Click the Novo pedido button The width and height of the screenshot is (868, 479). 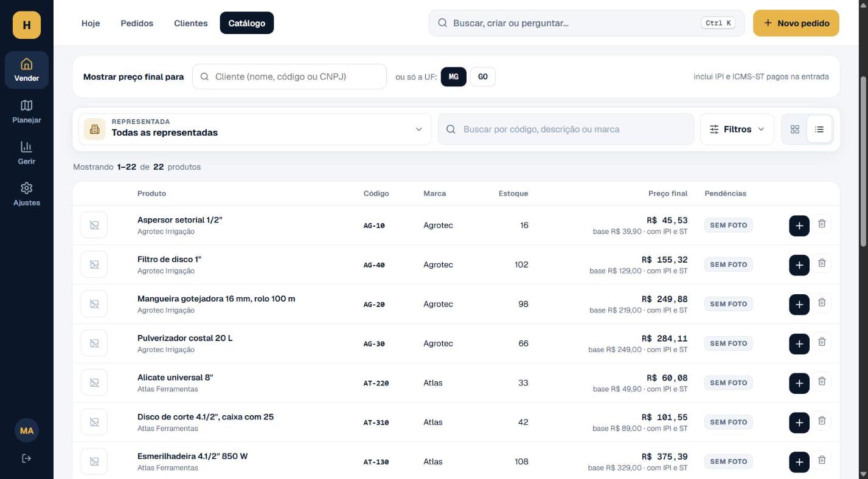[x=796, y=23]
